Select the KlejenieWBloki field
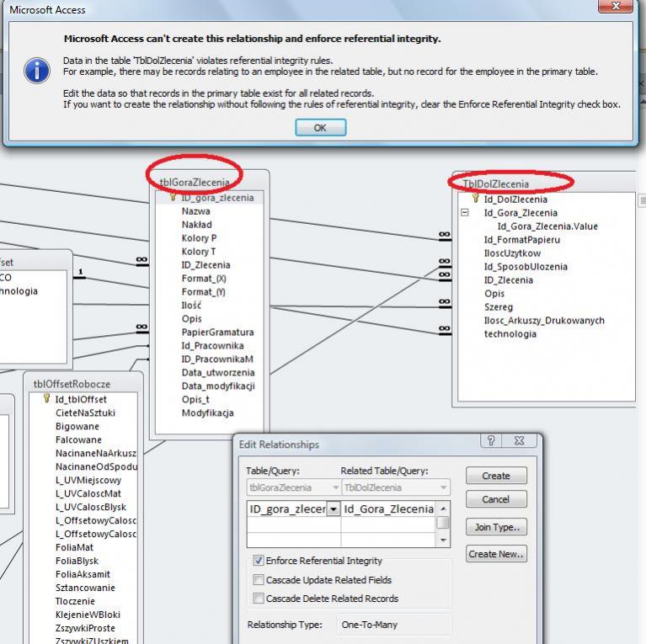Screen dimensions: 646x644 [88, 615]
